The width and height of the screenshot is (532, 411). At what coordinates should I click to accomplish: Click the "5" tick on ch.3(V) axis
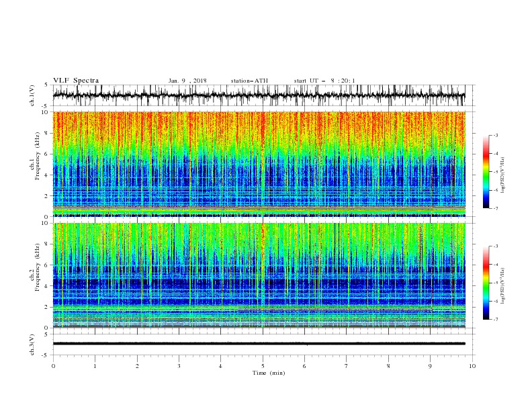[47, 334]
